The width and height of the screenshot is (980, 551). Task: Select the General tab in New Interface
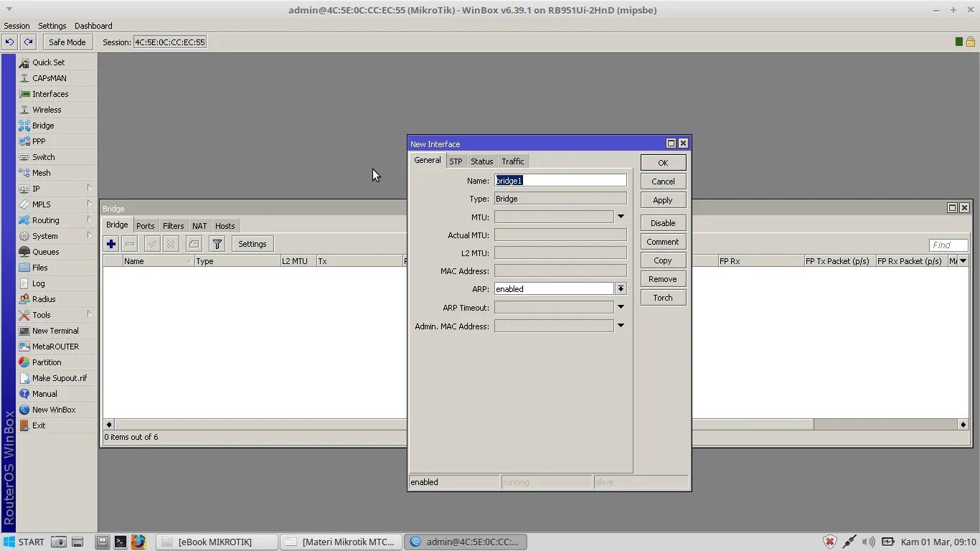coord(428,161)
